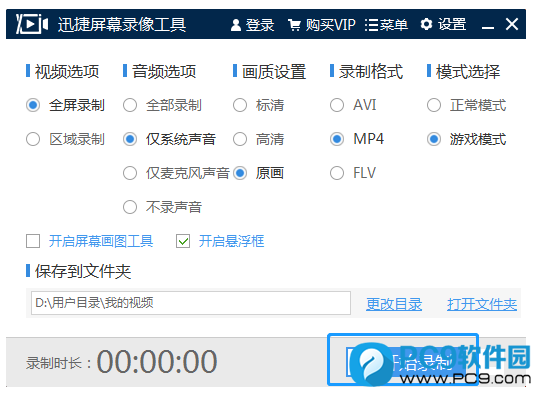The image size is (540, 394).
Task: Click the 购买VIP cart option
Action: coord(322,25)
